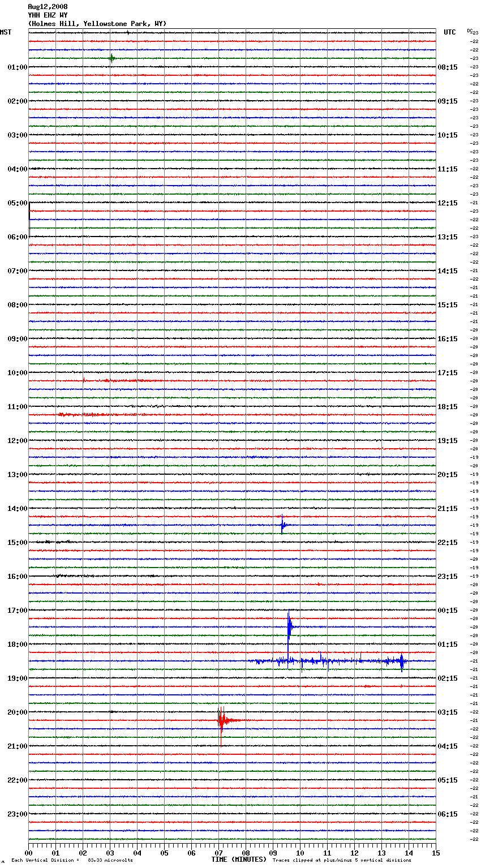The image size is (481, 868).
Task: Click the 05:00 MST hour label
Action: (18, 203)
